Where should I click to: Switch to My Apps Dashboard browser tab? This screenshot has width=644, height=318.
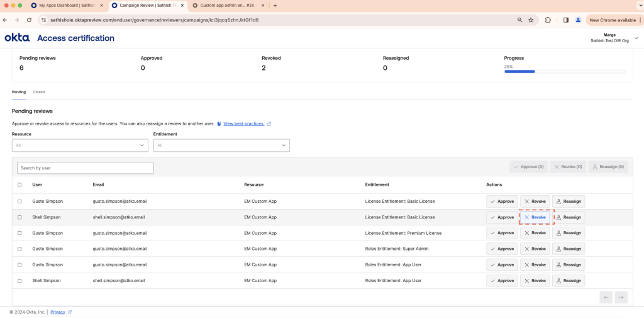pyautogui.click(x=66, y=5)
